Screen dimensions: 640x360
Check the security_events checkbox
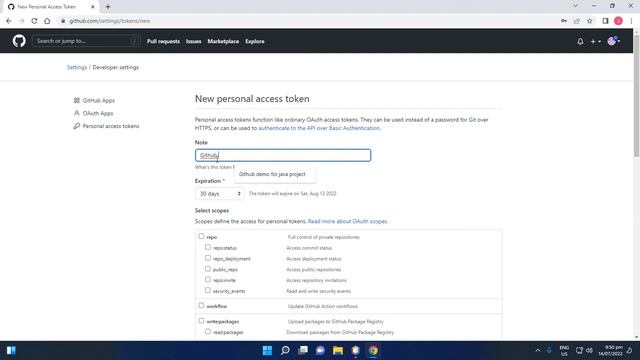click(208, 290)
